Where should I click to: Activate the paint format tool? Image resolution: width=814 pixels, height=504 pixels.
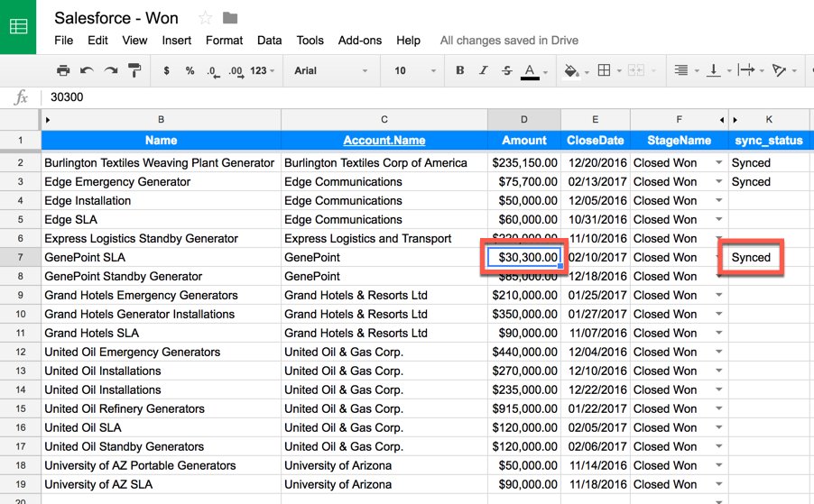tap(134, 70)
